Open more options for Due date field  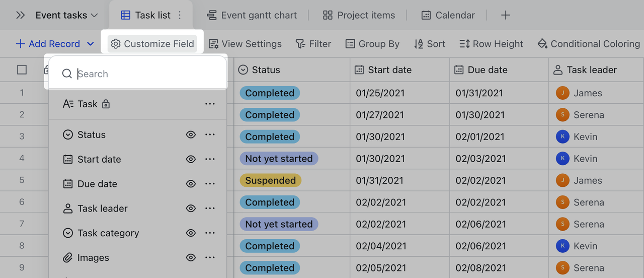coord(210,184)
